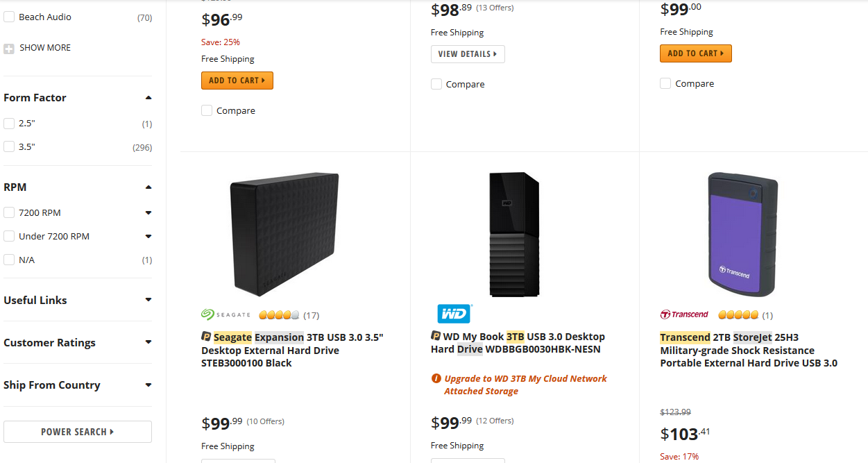Image resolution: width=868 pixels, height=463 pixels.
Task: Click the Seagate Expansion drive product image
Action: coord(284,235)
